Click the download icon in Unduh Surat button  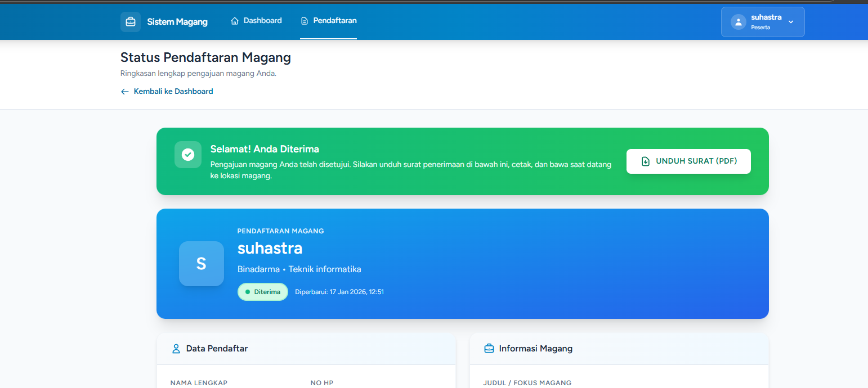pyautogui.click(x=646, y=161)
